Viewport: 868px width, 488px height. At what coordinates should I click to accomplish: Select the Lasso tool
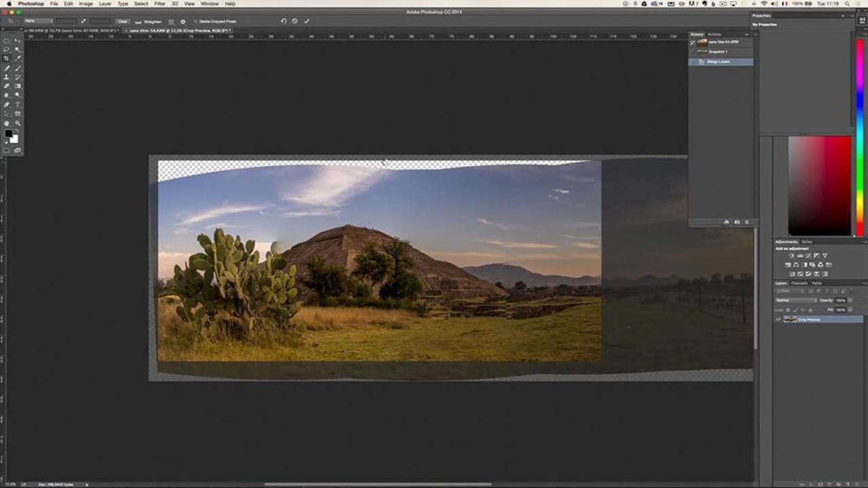[7, 49]
